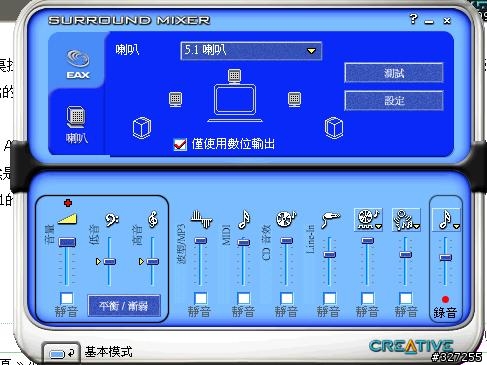Click the 設定 settings button
The width and height of the screenshot is (487, 365).
394,100
